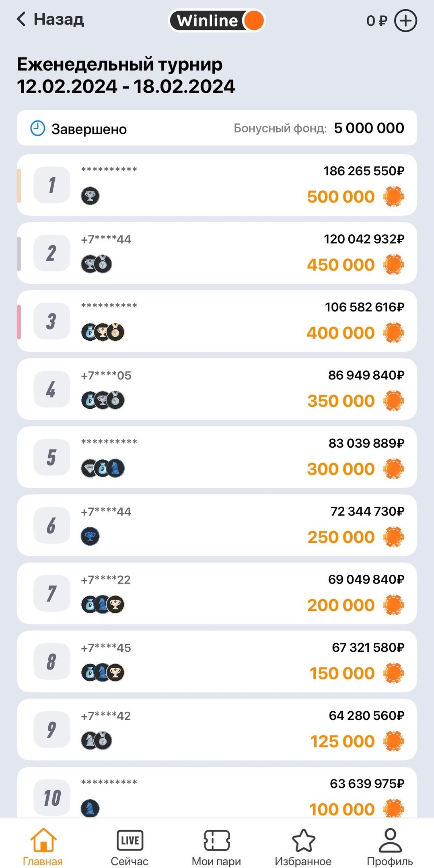
Task: Tap the orange chip beside 500 000
Action: 393,197
